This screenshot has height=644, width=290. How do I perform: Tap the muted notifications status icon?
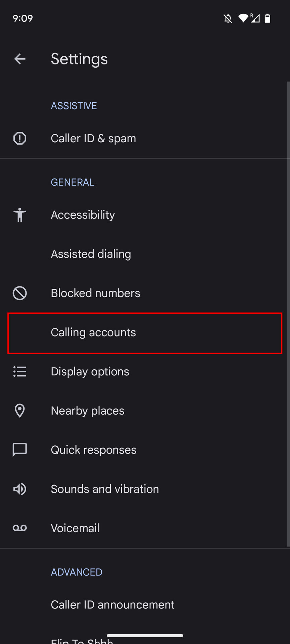(x=228, y=18)
